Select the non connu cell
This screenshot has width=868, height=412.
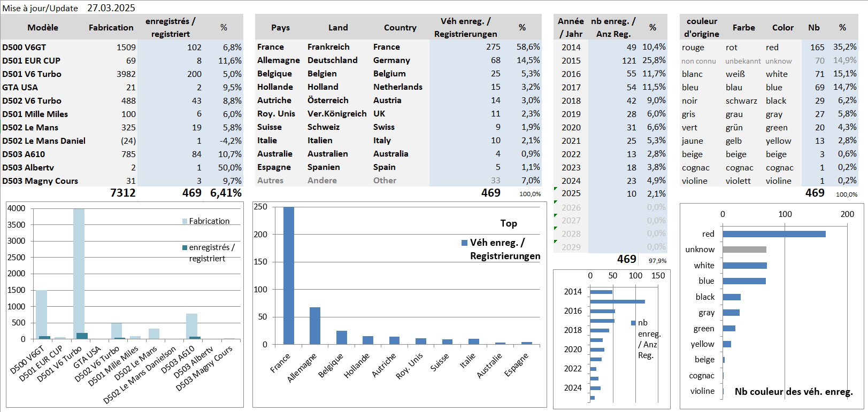698,61
